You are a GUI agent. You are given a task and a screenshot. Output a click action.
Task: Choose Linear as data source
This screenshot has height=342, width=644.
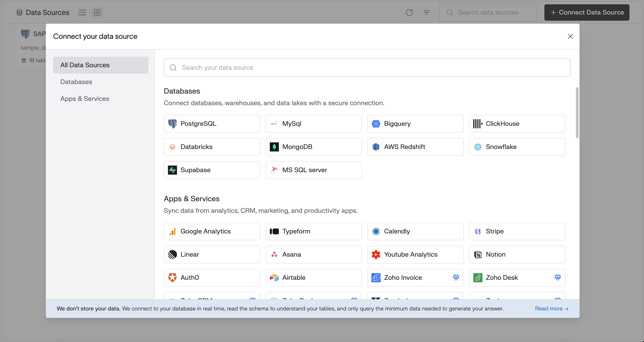pos(212,254)
